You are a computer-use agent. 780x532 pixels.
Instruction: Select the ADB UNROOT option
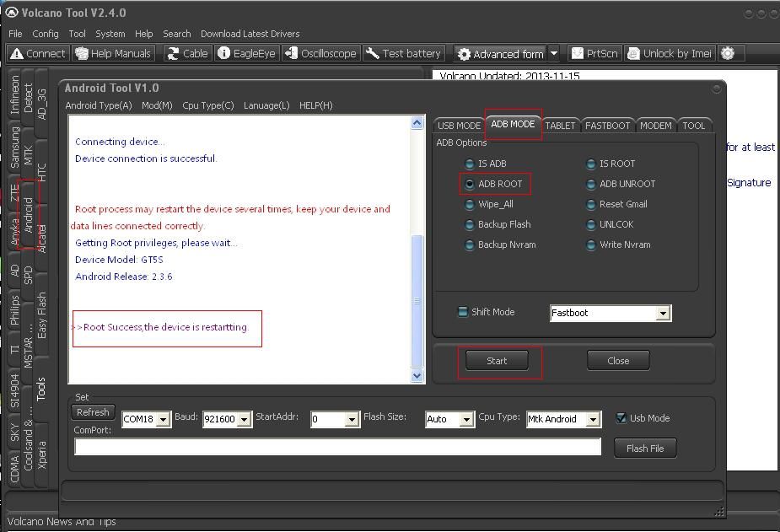[x=621, y=184]
